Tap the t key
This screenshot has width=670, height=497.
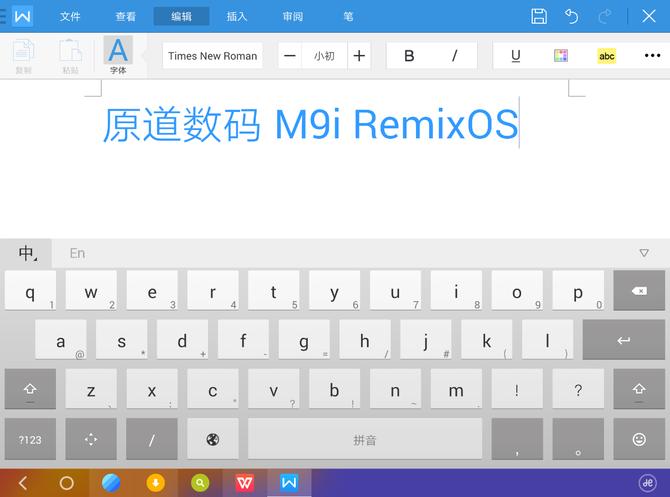[x=273, y=291]
